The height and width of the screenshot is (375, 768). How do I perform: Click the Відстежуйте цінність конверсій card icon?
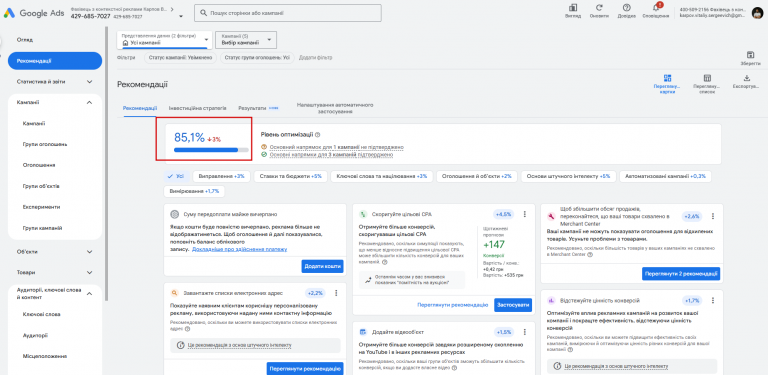coord(551,300)
